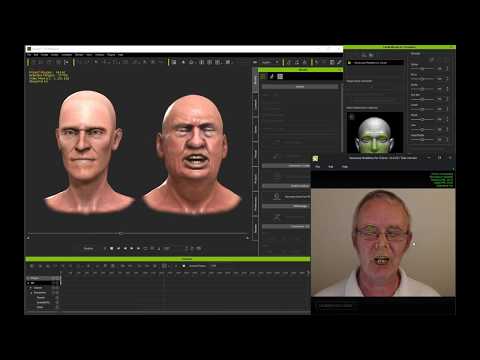The width and height of the screenshot is (480, 360).
Task: Click the white circle icon in timeline toolbar
Action: click(x=184, y=266)
